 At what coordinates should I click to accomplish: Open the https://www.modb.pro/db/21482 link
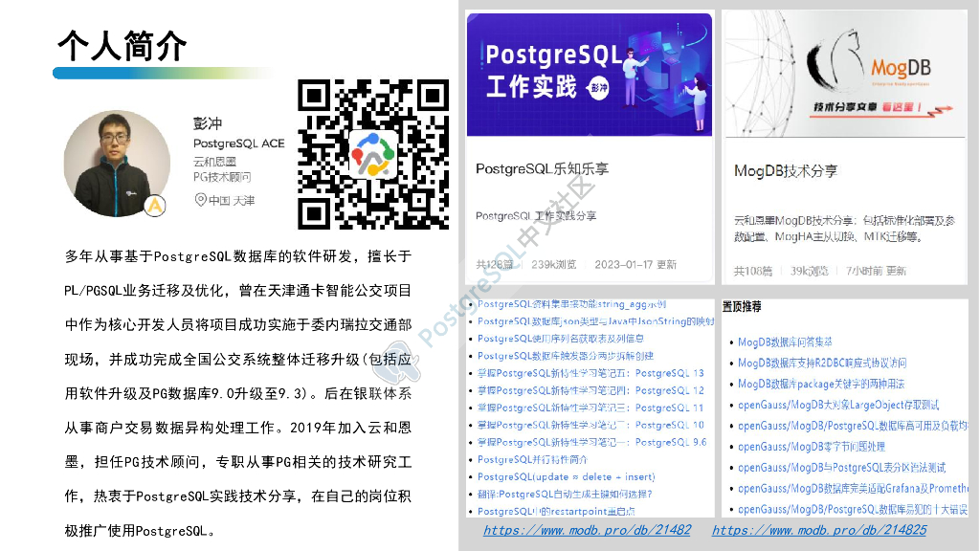tap(587, 530)
